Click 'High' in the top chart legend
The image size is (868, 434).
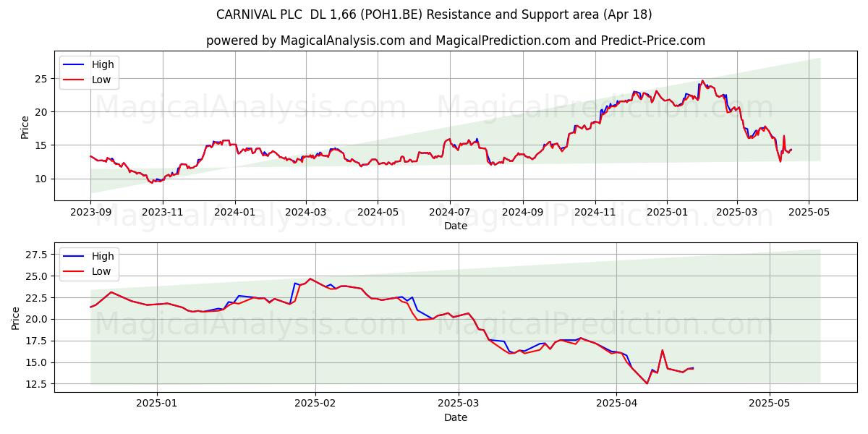click(x=103, y=64)
